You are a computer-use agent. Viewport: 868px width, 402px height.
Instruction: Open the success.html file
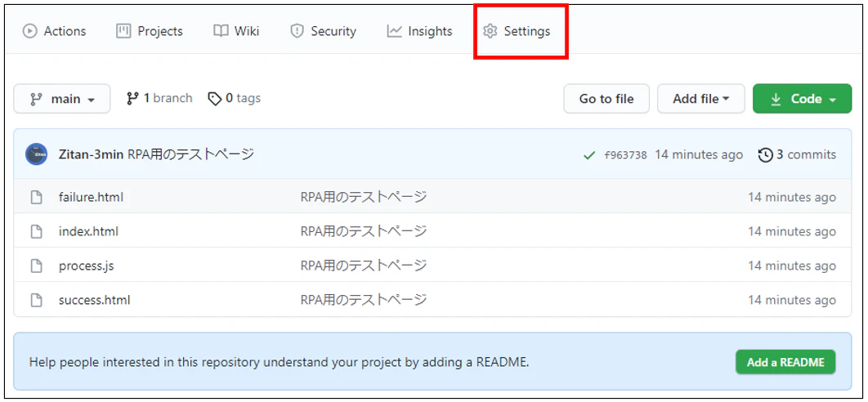click(x=95, y=300)
